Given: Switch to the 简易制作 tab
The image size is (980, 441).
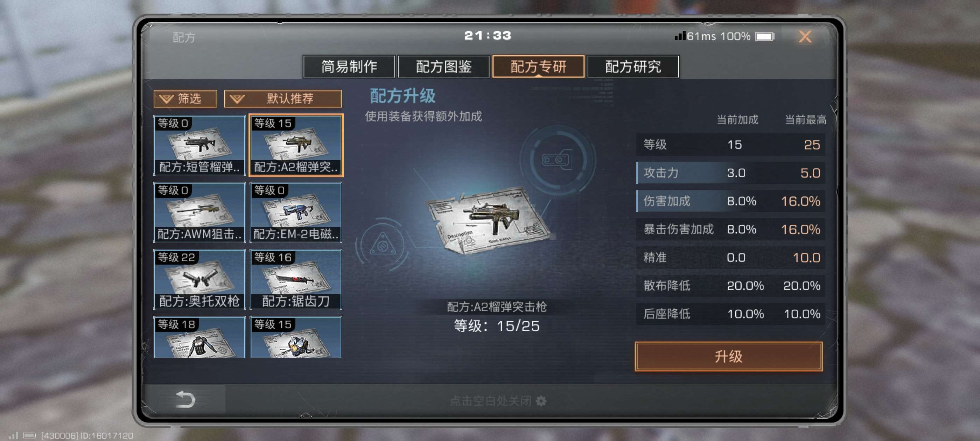Looking at the screenshot, I should pos(349,66).
